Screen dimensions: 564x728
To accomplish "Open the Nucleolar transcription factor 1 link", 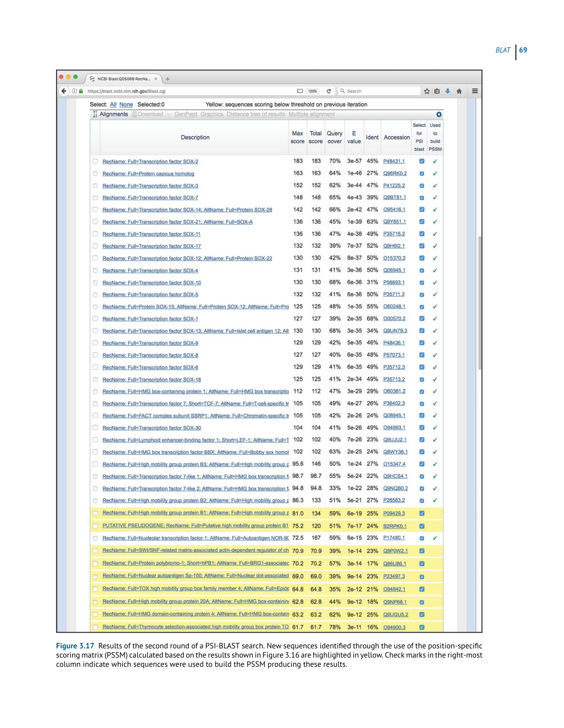I will tap(196, 538).
